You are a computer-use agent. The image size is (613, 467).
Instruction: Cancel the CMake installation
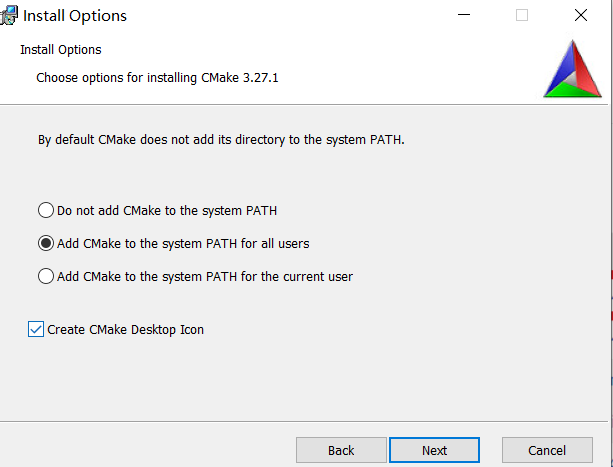pos(547,450)
